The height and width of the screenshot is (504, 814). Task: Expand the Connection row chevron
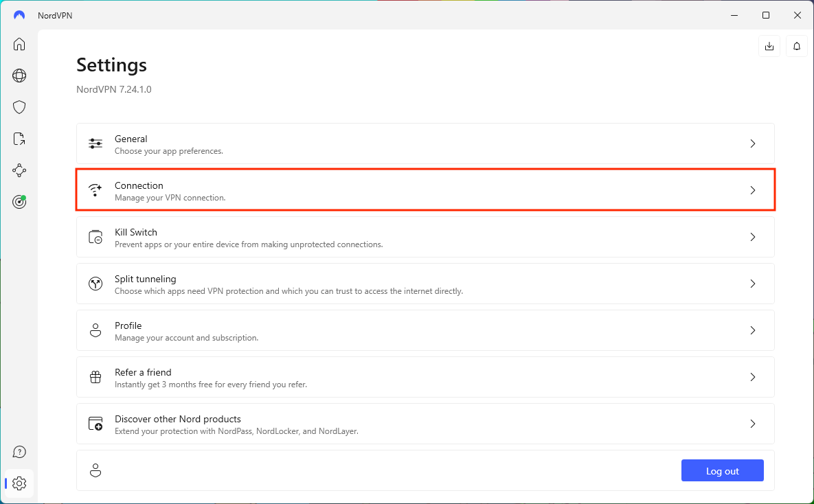[x=753, y=190]
